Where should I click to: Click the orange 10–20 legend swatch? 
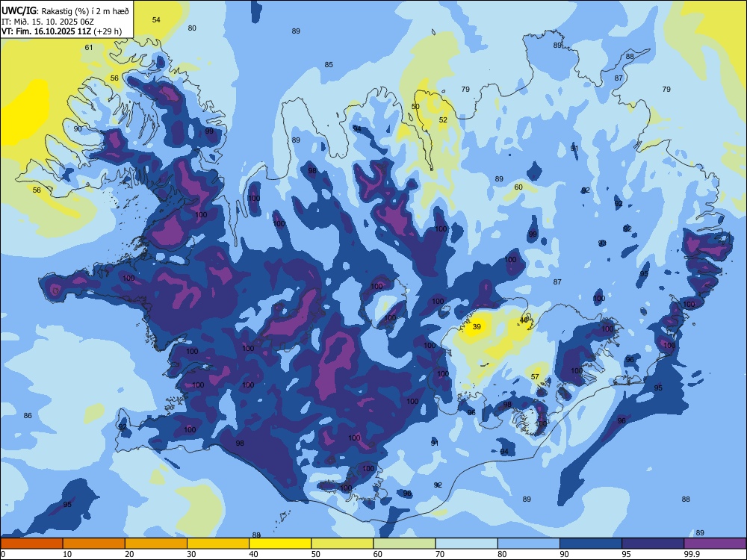click(94, 544)
